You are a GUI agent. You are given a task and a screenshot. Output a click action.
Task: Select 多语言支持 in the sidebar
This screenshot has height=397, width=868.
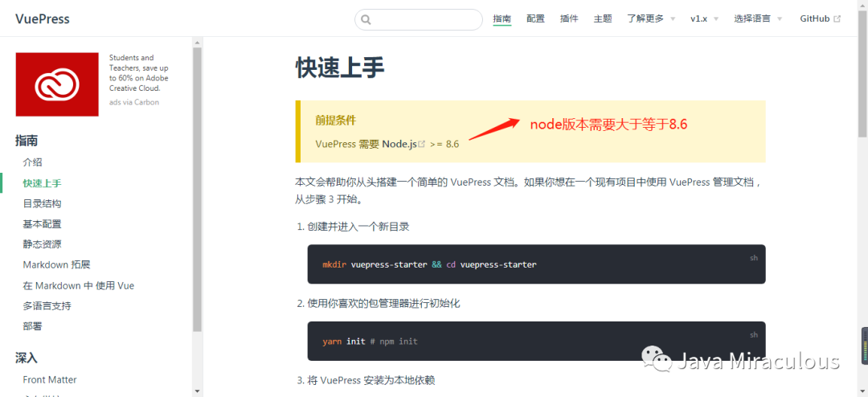click(47, 305)
